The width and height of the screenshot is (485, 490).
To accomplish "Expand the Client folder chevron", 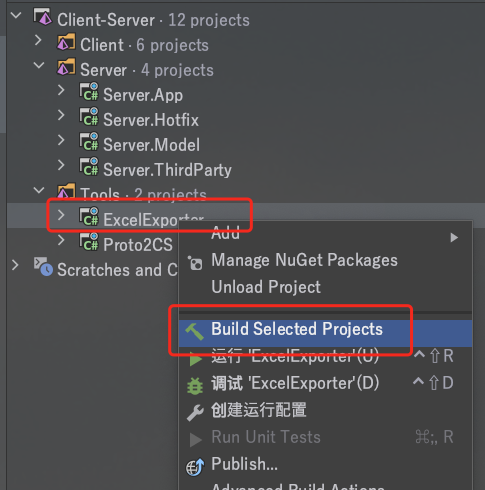I will (38, 40).
